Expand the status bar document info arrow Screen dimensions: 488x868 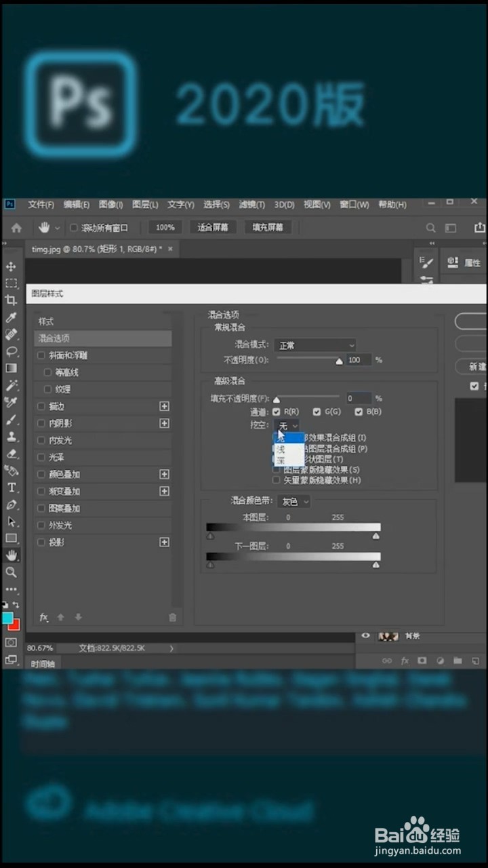click(x=171, y=648)
